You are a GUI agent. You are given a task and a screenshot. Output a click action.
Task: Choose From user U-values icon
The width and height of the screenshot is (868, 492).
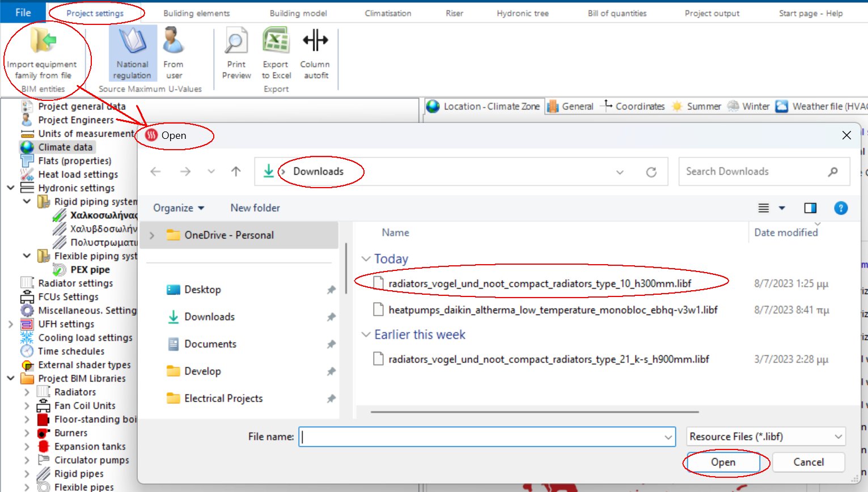[173, 43]
